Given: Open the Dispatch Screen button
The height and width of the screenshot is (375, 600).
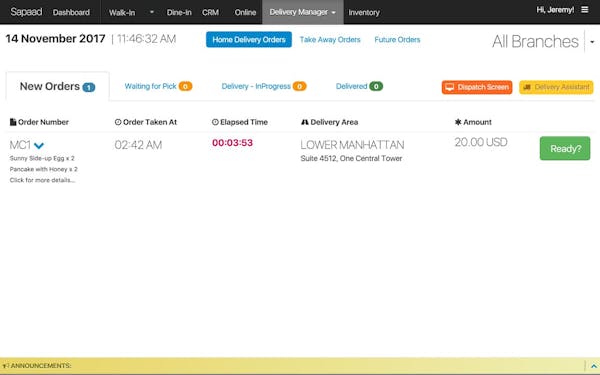Looking at the screenshot, I should pyautogui.click(x=477, y=87).
